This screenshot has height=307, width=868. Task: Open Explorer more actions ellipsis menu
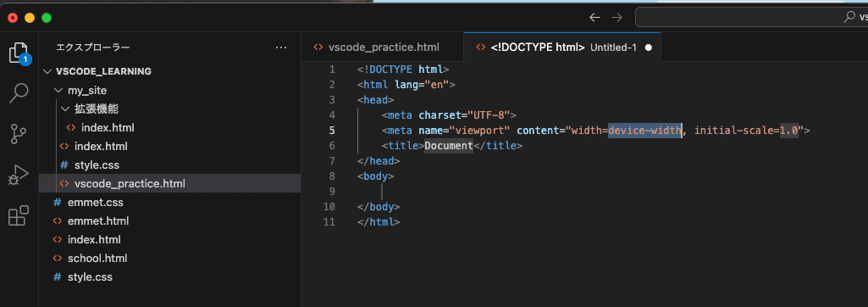coord(281,47)
